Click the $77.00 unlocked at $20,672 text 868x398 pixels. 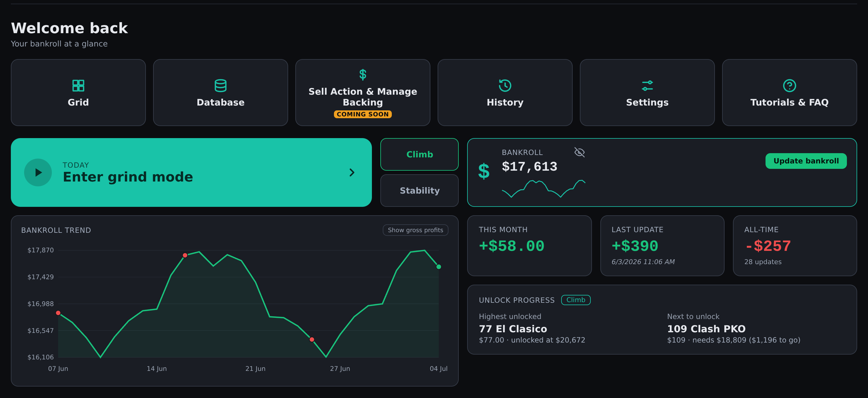tap(532, 340)
